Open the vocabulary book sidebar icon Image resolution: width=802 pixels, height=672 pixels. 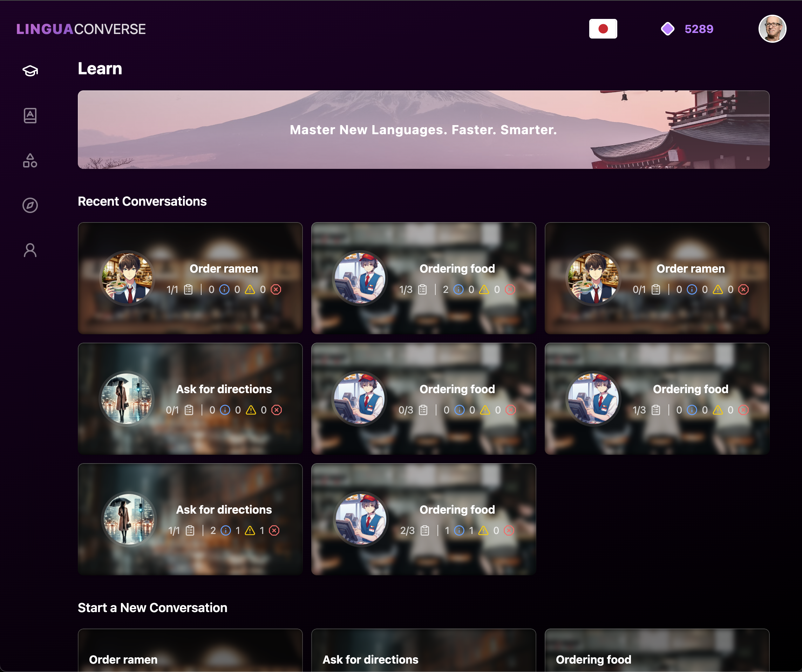[x=30, y=115]
